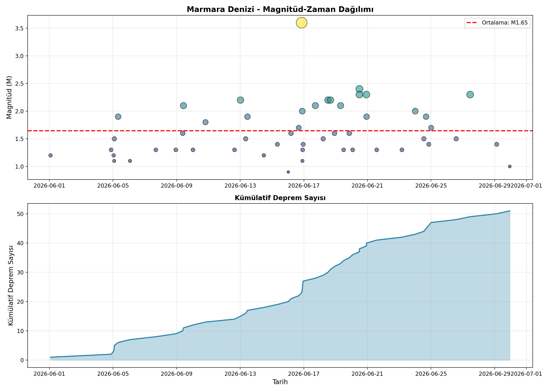The image size is (549, 392).
Task: Click "2026-06-17" under the magnitude chart
Action: click(x=304, y=186)
